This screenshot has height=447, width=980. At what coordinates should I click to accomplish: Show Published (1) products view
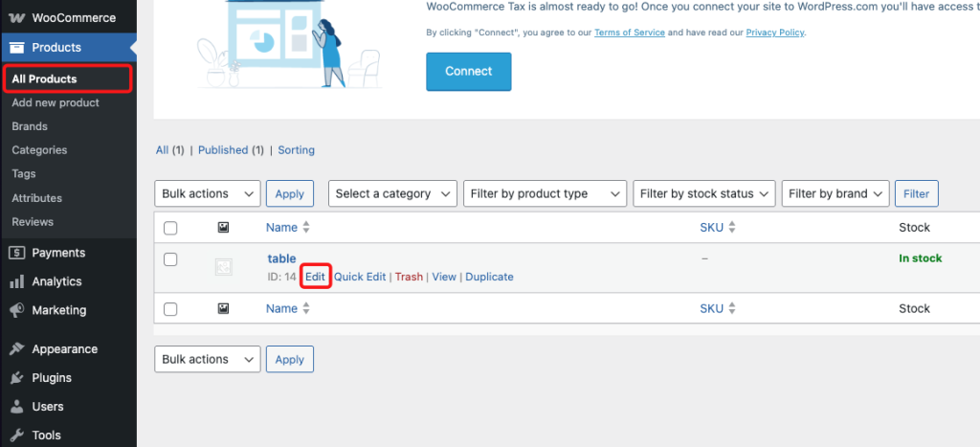[232, 150]
